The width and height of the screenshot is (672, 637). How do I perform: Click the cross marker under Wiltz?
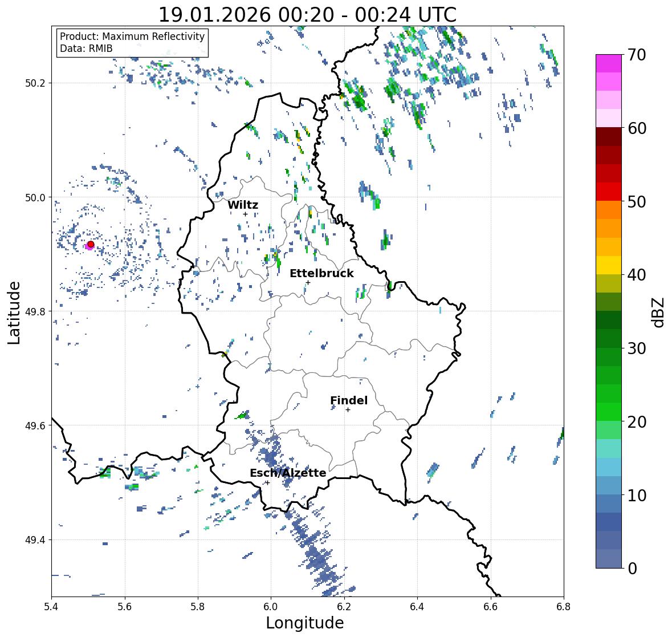pyautogui.click(x=246, y=214)
